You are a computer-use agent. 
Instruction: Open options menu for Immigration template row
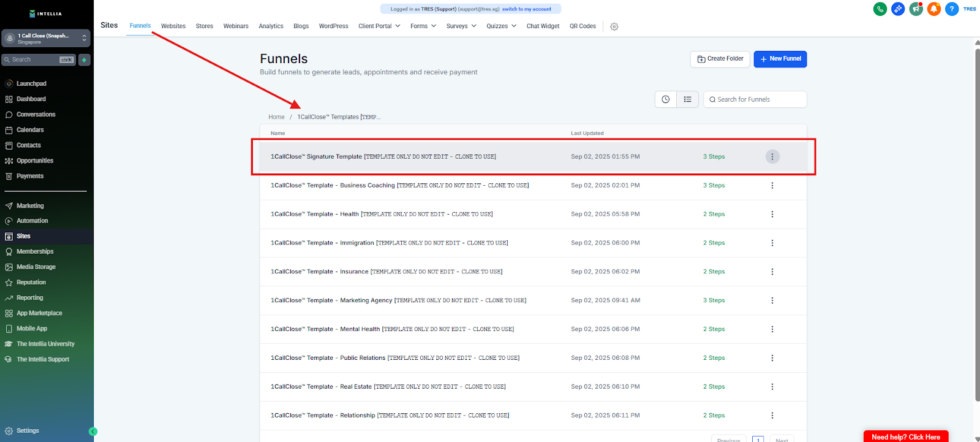point(772,243)
